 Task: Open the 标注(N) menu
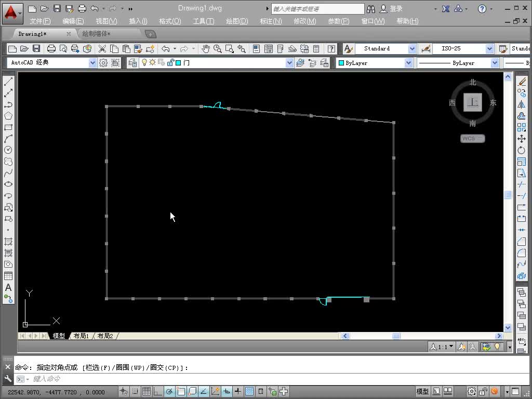271,21
